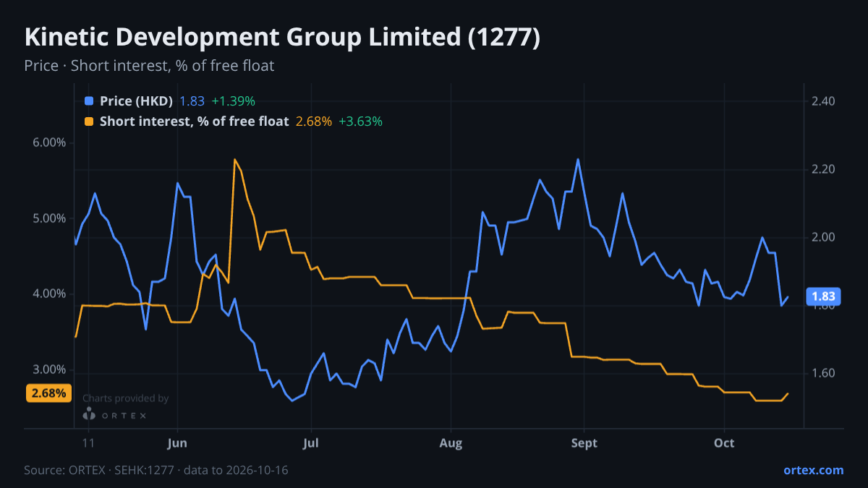
Task: Click the Source: ORTEX footer text
Action: coord(156,470)
